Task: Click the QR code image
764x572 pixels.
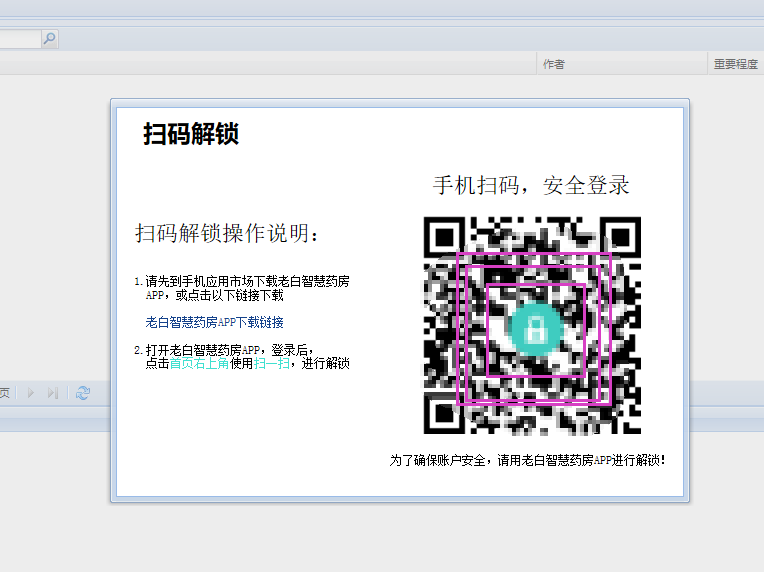Action: 532,325
